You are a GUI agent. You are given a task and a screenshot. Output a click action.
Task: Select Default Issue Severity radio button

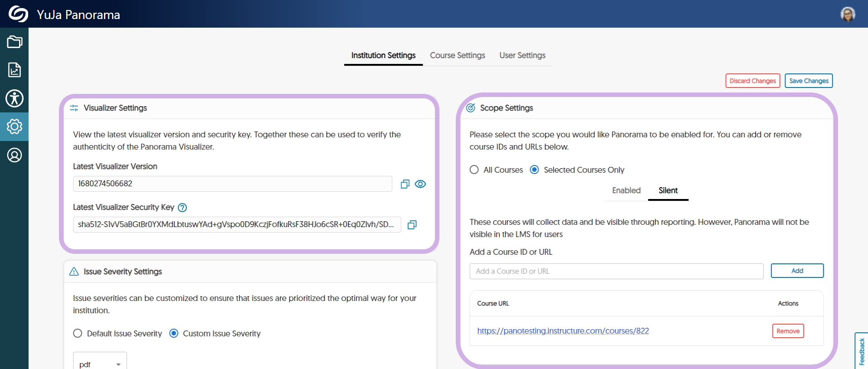[78, 334]
